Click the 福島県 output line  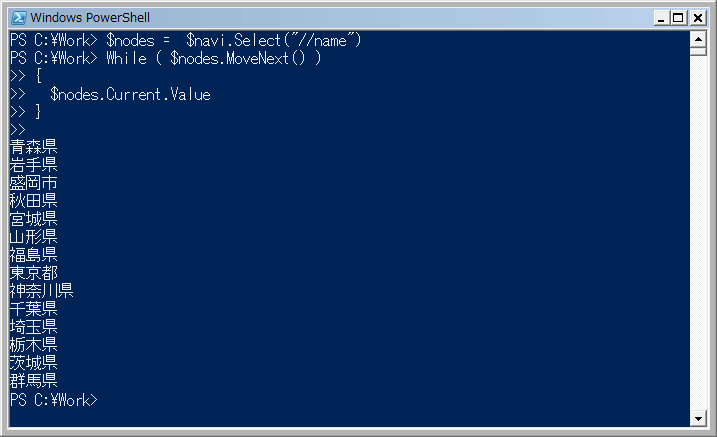[x=33, y=254]
